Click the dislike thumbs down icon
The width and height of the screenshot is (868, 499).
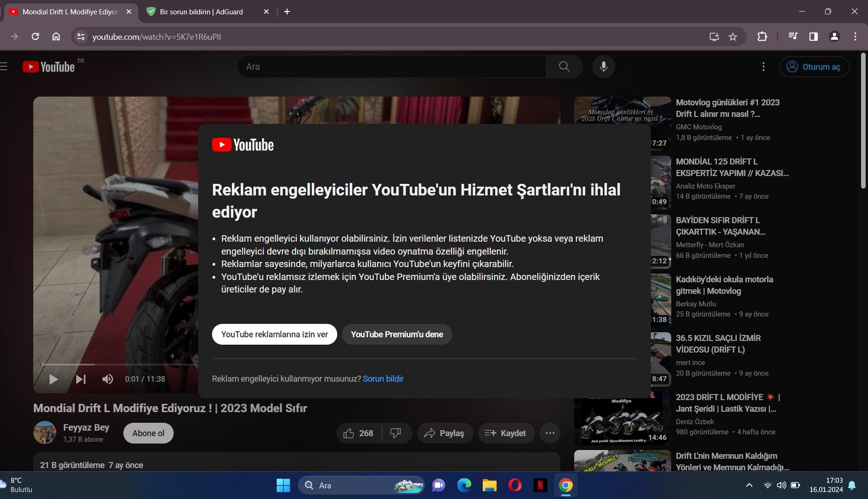pos(396,433)
